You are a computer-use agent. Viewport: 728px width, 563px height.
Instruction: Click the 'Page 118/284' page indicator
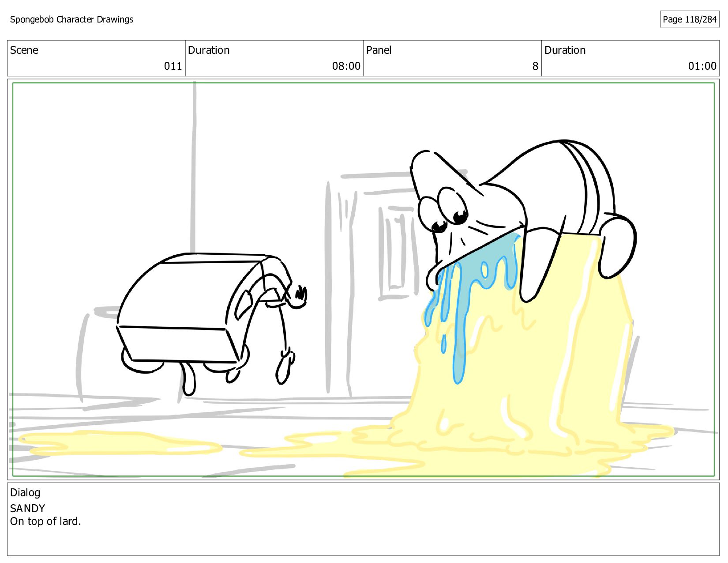[690, 19]
